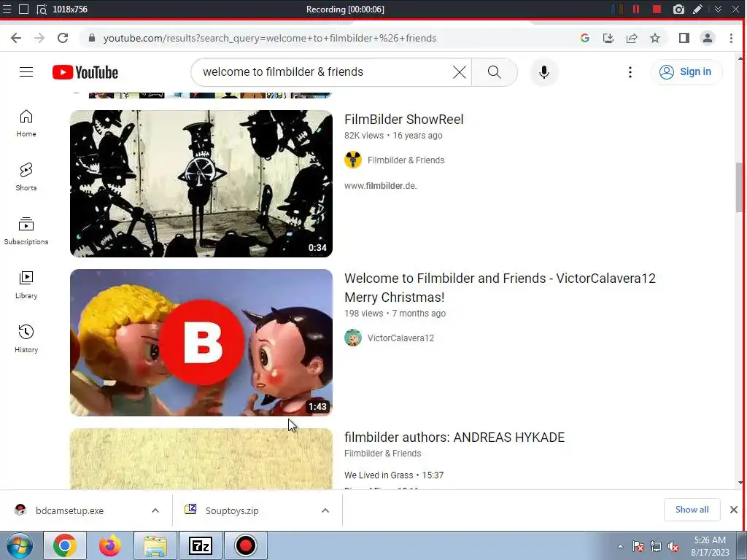This screenshot has width=747, height=560.
Task: Bookmark this page with the star
Action: point(655,38)
